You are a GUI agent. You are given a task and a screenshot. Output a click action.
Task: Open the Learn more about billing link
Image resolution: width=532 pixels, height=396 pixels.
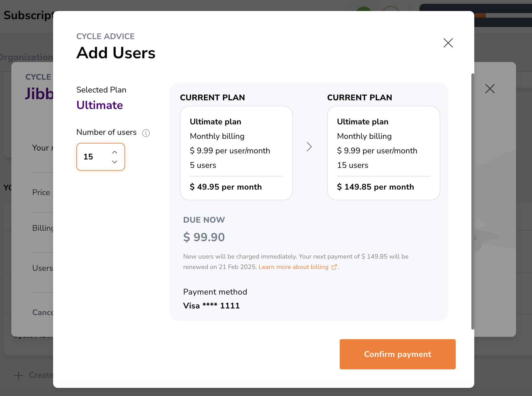point(293,267)
